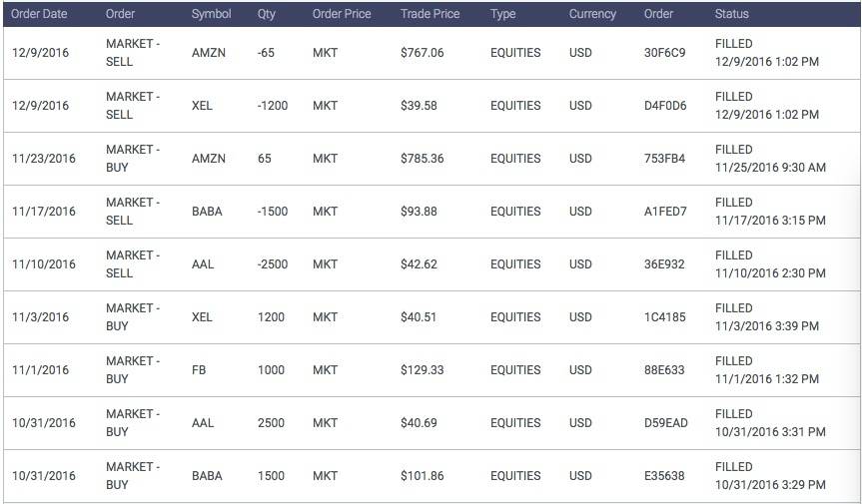
Task: Sort by Trade Price column header
Action: pyautogui.click(x=430, y=14)
